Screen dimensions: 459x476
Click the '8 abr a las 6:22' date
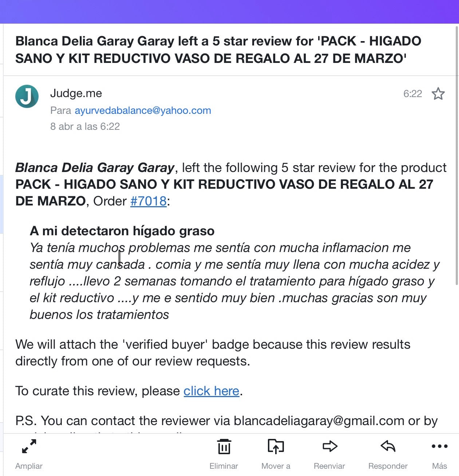click(x=85, y=126)
